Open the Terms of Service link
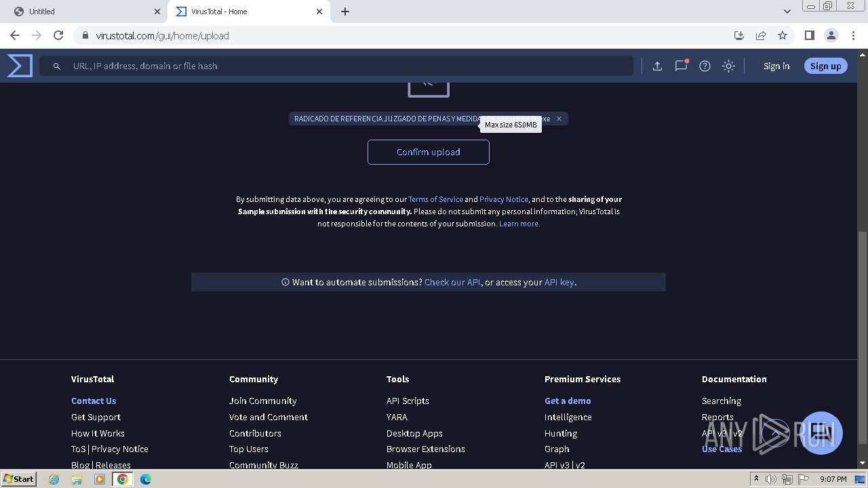The height and width of the screenshot is (488, 868). [435, 199]
